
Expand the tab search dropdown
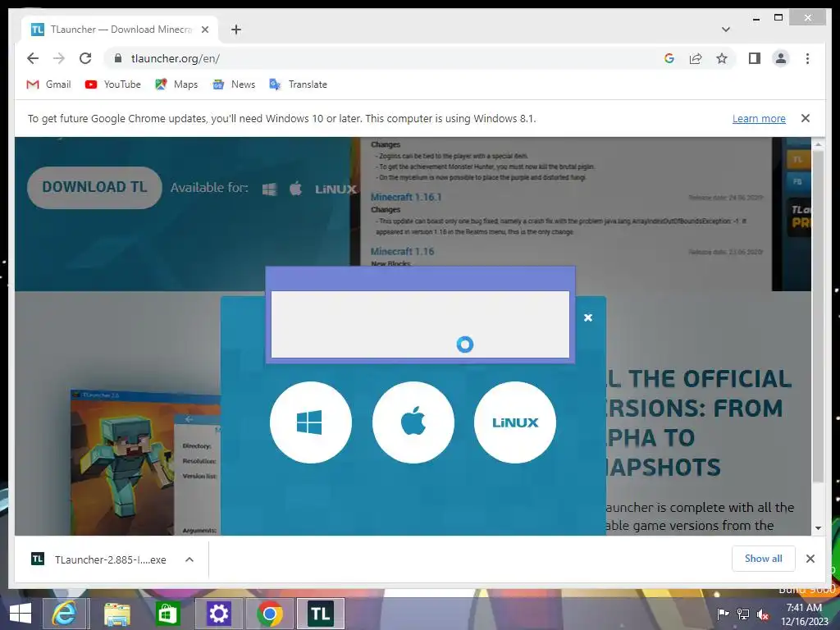726,30
